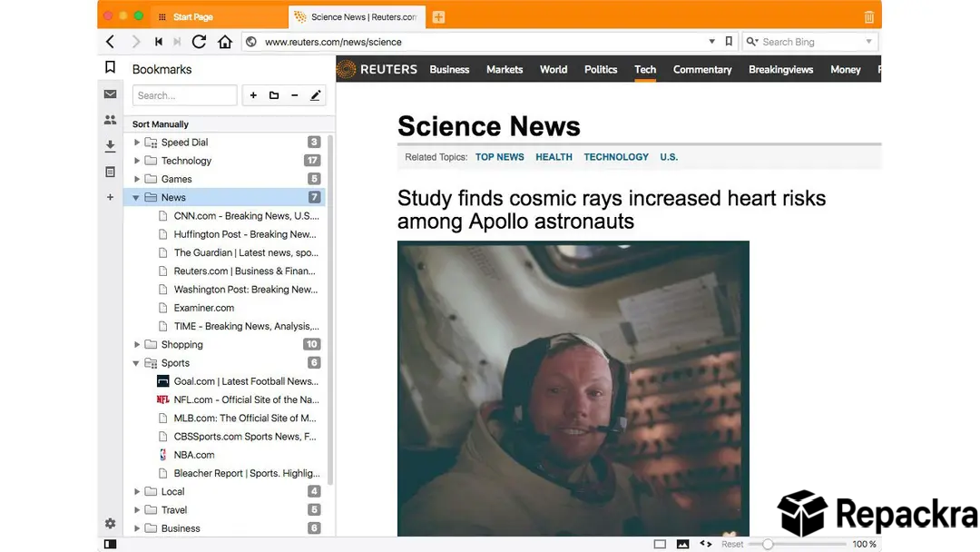980x552 pixels.
Task: Add a web panel
Action: [x=110, y=197]
